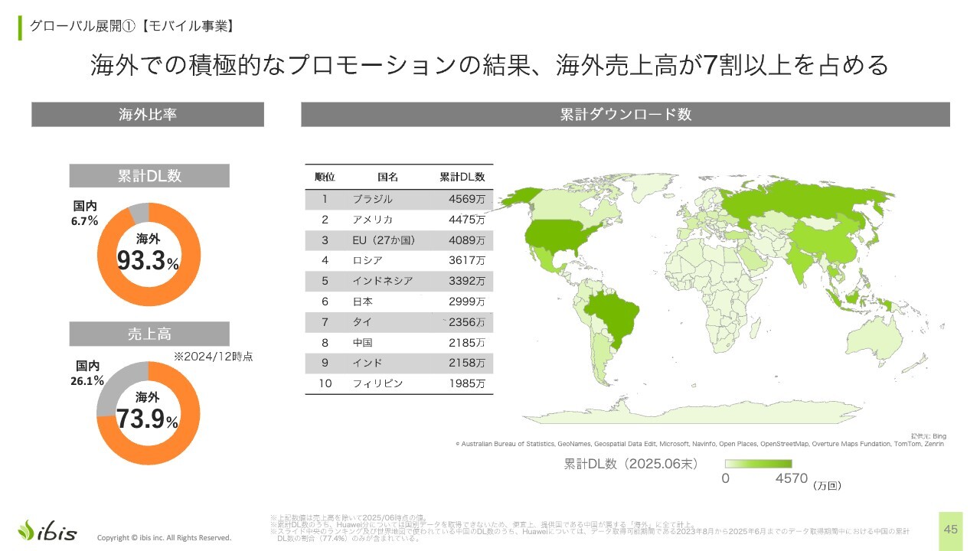Viewport: 980px width, 551px height.
Task: Click the page number 45 box
Action: pos(951,530)
